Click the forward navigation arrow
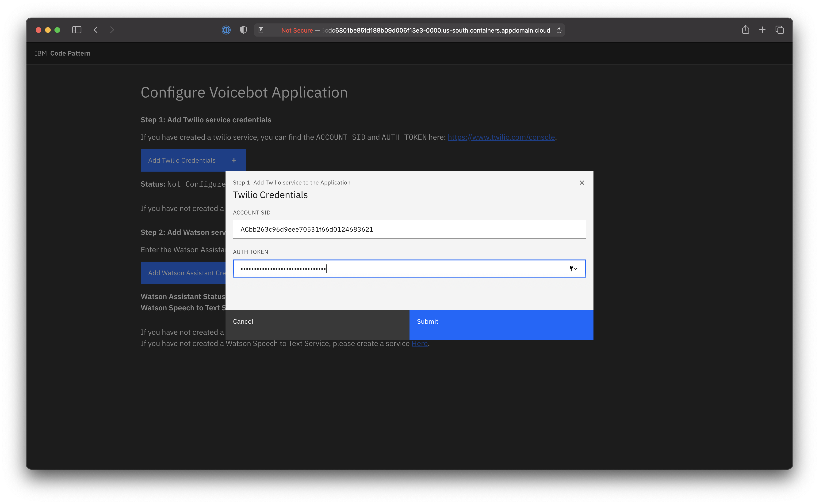819x504 pixels. coord(112,30)
